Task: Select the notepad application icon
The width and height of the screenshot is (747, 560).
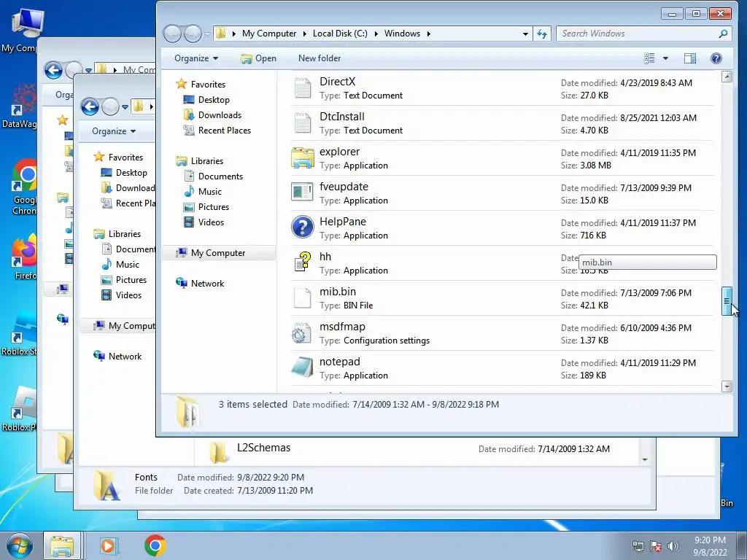Action: pyautogui.click(x=303, y=367)
